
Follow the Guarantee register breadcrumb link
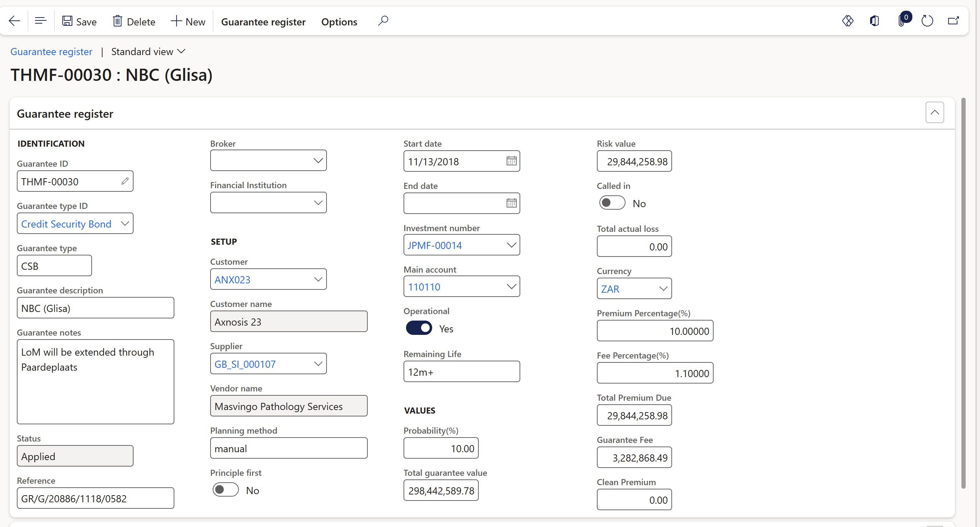(x=51, y=52)
